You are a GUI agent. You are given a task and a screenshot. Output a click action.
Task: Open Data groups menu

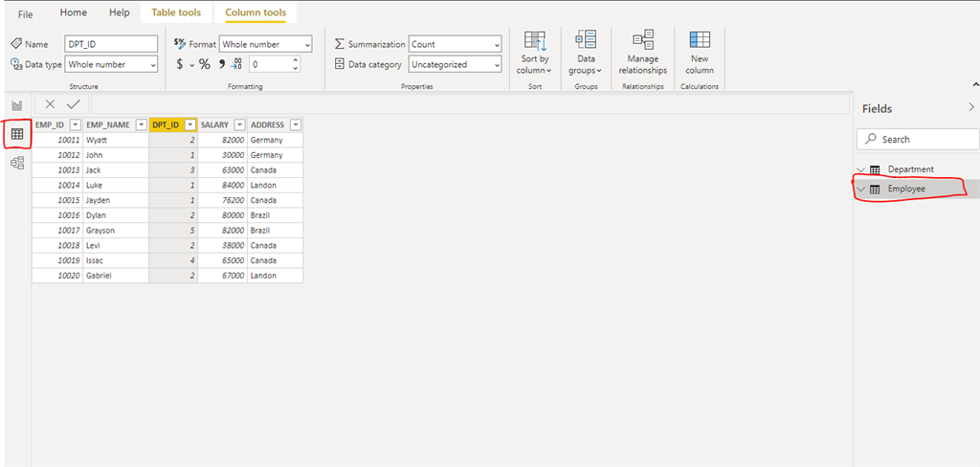point(585,53)
